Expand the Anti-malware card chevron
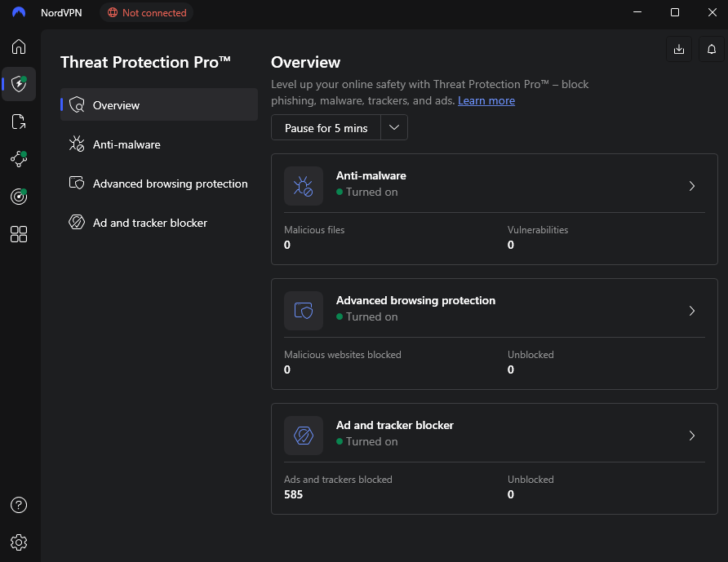This screenshot has width=728, height=562. [692, 186]
